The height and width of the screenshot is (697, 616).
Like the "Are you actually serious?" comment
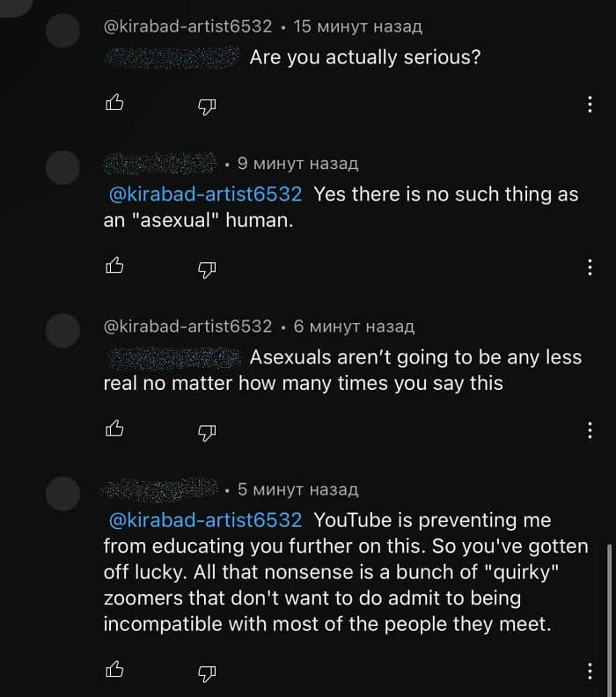pos(114,105)
